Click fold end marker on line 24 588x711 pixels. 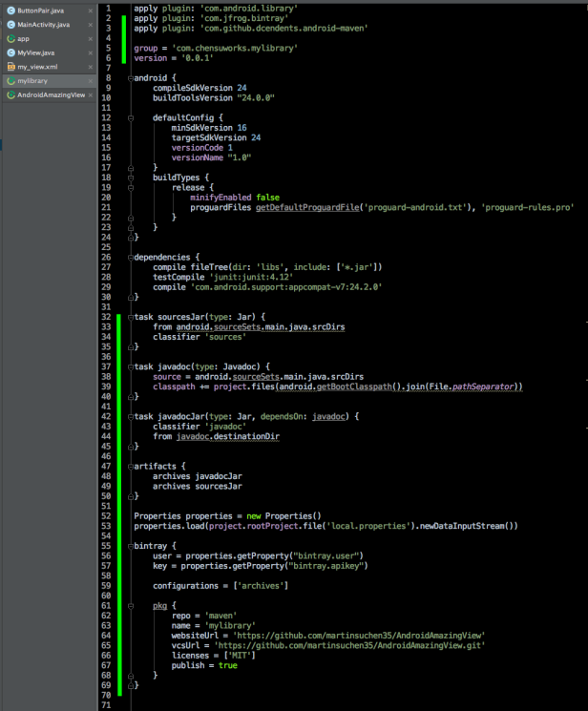(x=131, y=238)
